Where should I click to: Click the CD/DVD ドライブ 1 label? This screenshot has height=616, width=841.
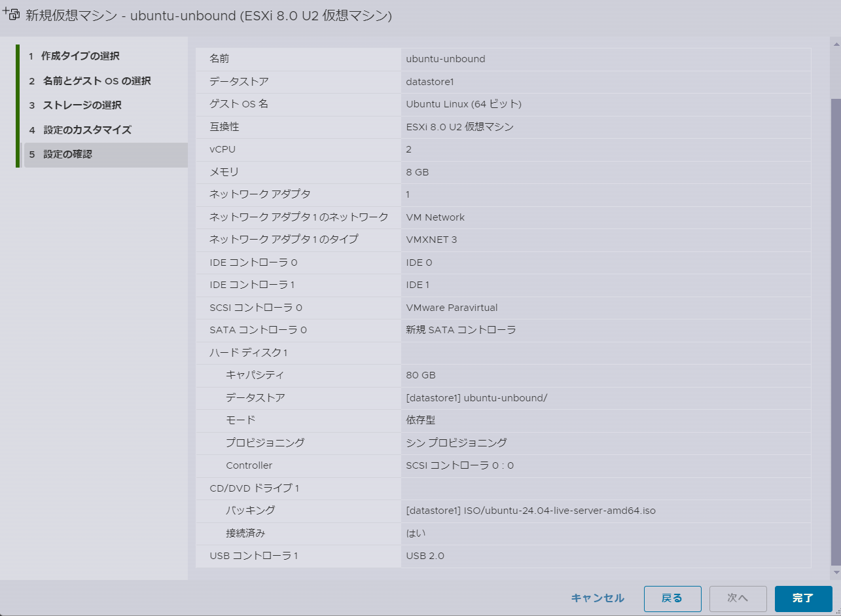click(x=255, y=488)
